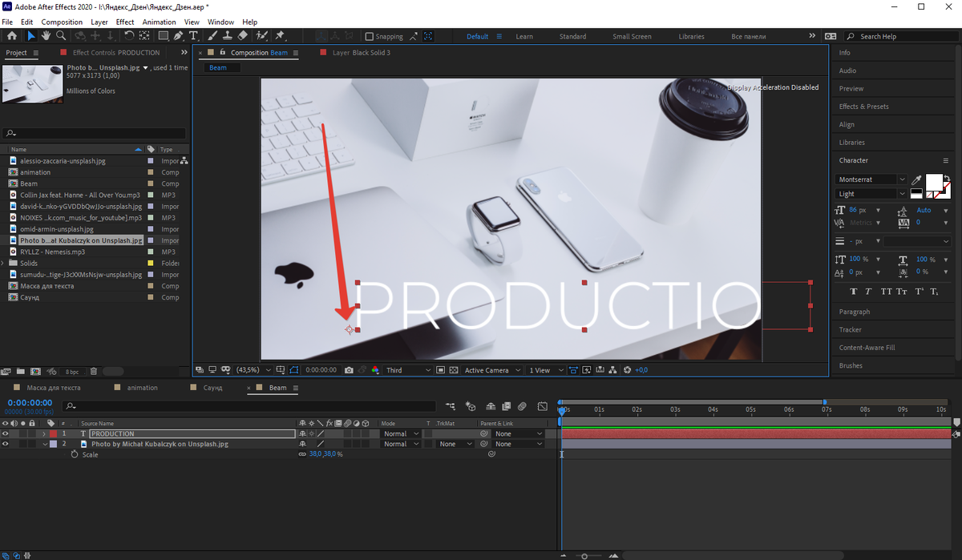This screenshot has width=962, height=560.
Task: Click the trash icon in Project panel
Action: pyautogui.click(x=93, y=372)
